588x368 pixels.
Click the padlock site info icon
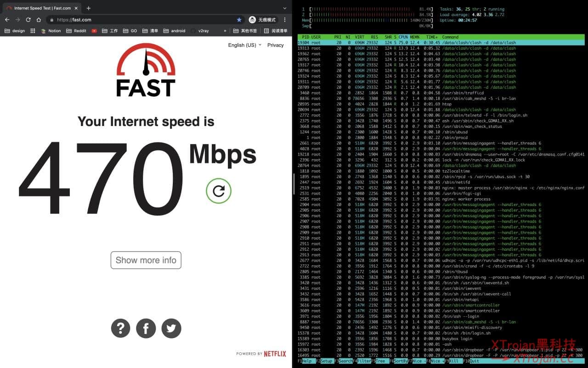click(51, 20)
